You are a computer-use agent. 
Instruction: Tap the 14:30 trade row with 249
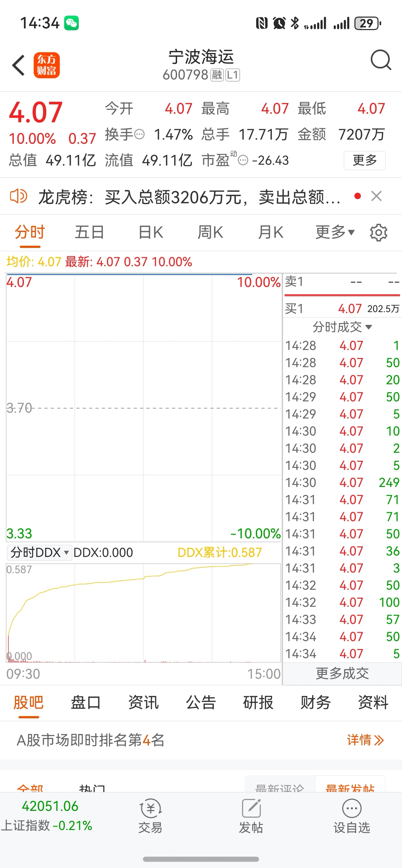[342, 482]
